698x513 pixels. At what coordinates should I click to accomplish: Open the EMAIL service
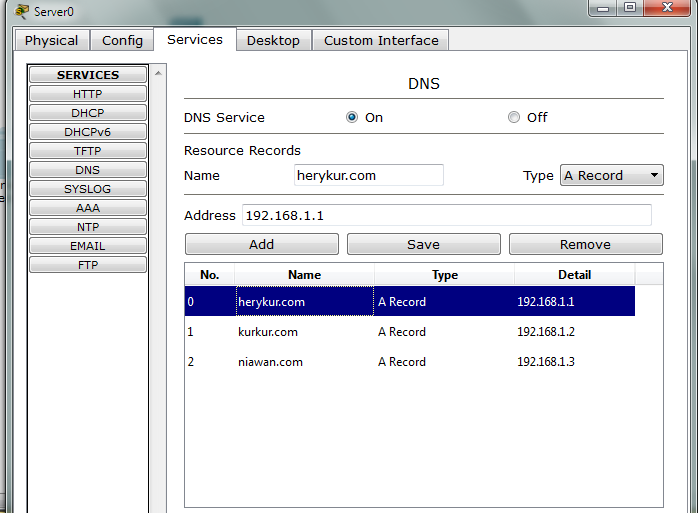(x=88, y=246)
